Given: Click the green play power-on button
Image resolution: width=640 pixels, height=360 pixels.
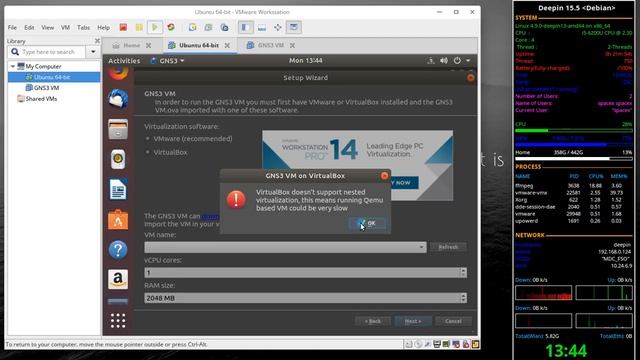Looking at the screenshot, I should point(155,27).
